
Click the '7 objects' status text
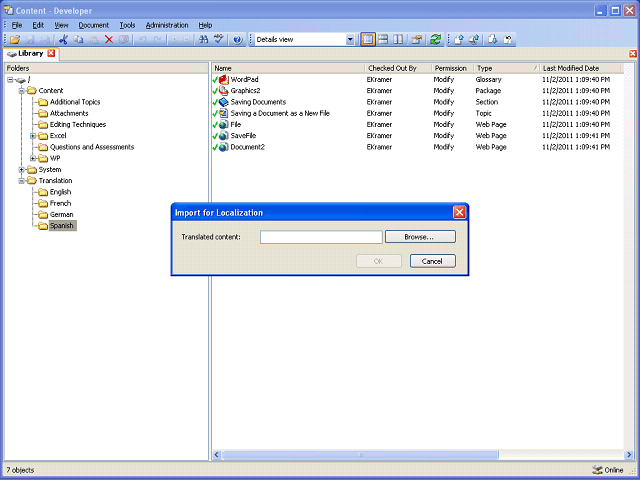click(20, 470)
